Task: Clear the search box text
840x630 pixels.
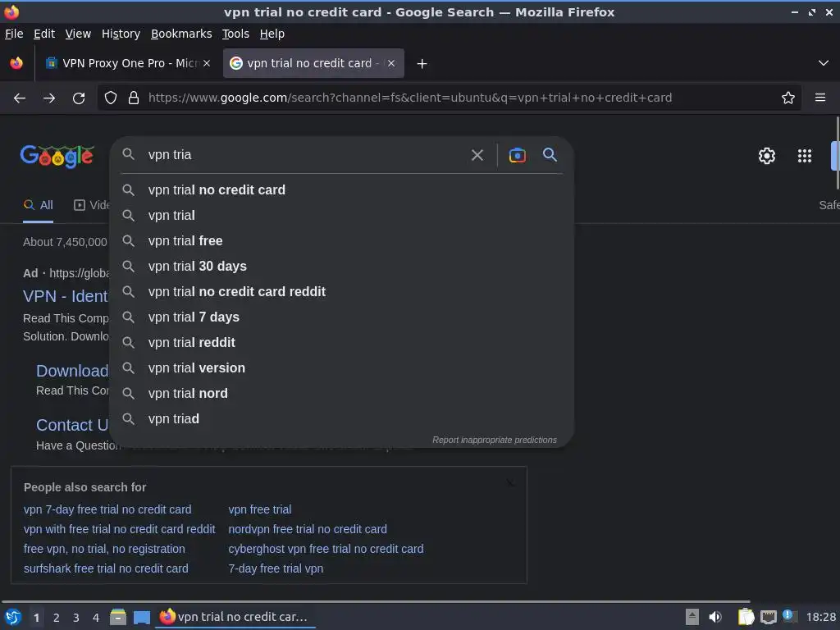Action: [477, 155]
